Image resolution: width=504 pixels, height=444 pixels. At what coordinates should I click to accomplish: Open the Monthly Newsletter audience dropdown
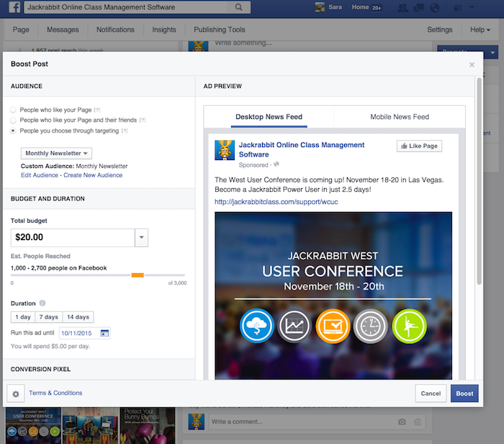pyautogui.click(x=57, y=154)
